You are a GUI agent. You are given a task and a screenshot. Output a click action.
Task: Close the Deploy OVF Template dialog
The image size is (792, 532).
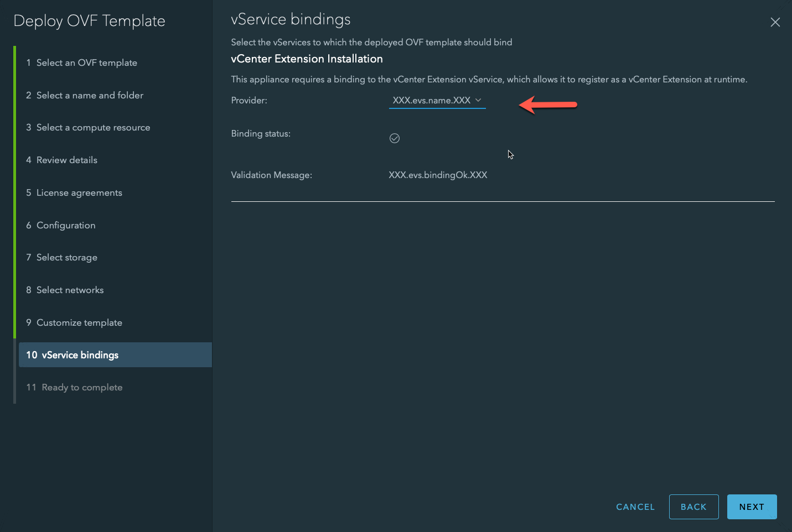coord(775,22)
